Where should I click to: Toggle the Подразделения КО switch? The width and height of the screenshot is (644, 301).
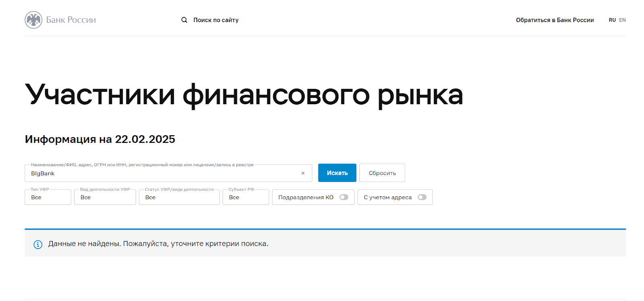[344, 197]
